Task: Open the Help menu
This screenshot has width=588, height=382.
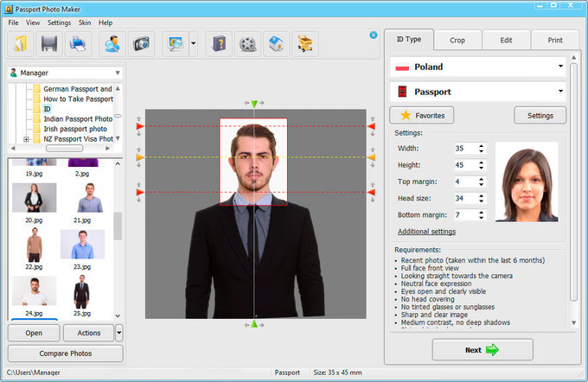Action: 105,22
